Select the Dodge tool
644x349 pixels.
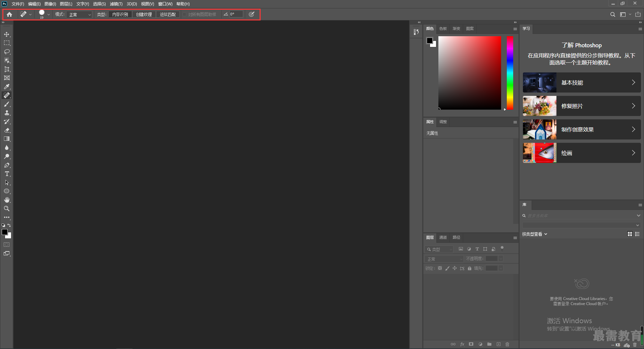(x=7, y=156)
